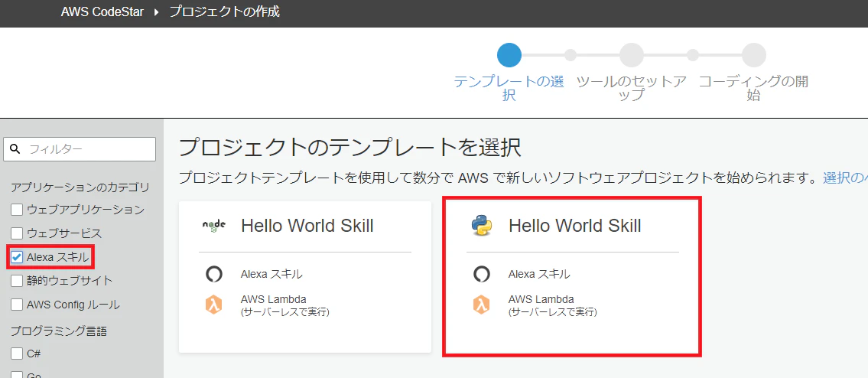This screenshot has width=868, height=378.
Task: Click プロジェクトのテンプレートを選択 heading
Action: (349, 148)
